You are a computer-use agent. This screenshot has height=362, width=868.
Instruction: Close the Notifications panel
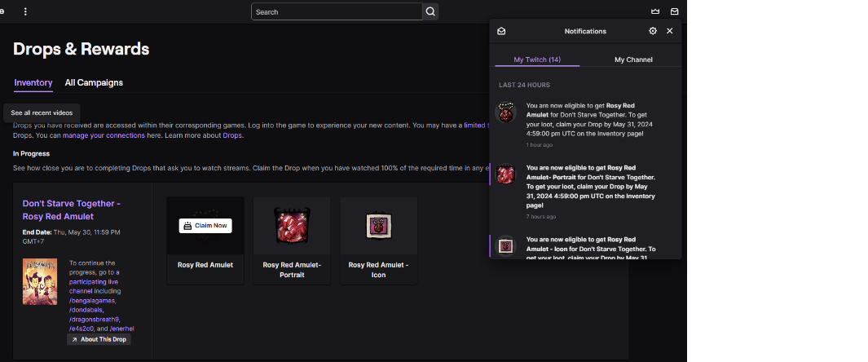[x=670, y=31]
